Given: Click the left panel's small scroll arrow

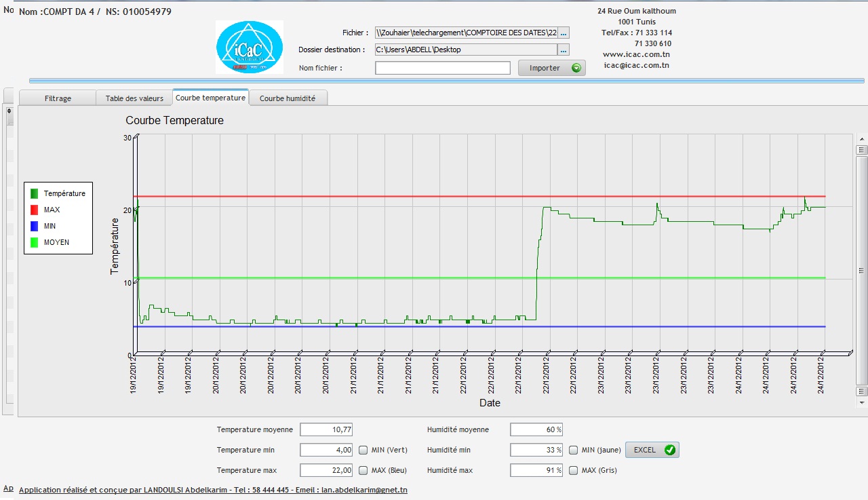Looking at the screenshot, I should click(9, 111).
